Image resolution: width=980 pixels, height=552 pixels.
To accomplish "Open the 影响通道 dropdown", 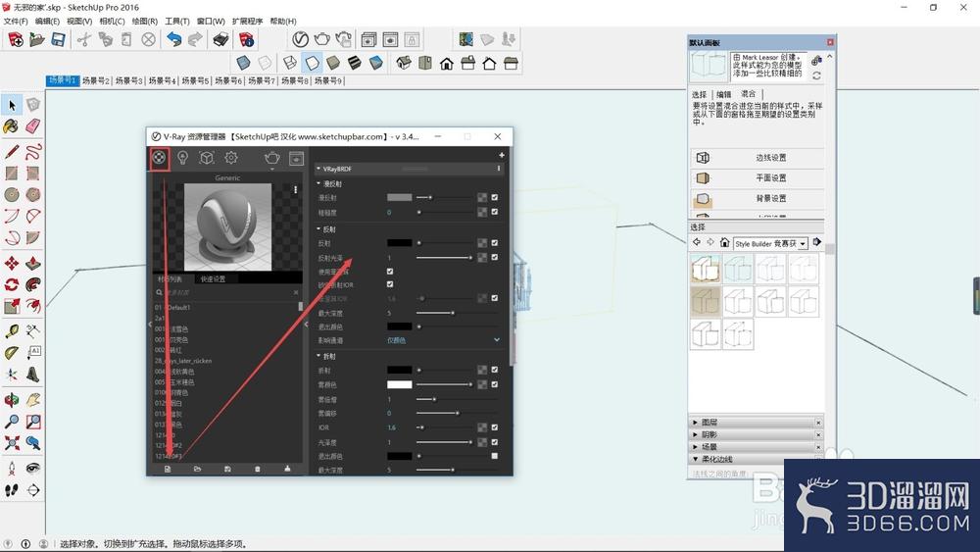I will pyautogui.click(x=443, y=340).
